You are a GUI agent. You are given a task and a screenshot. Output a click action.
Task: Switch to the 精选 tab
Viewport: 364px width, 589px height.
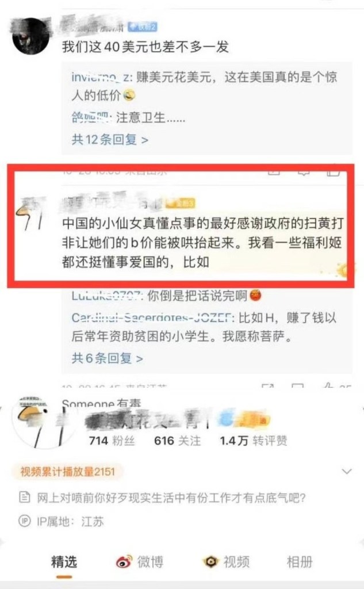point(64,563)
